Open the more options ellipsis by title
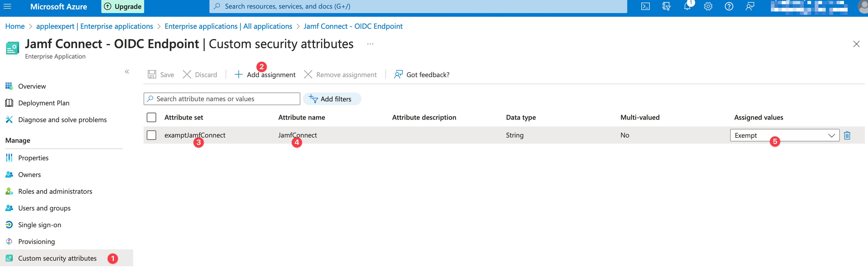This screenshot has width=868, height=274. [370, 44]
